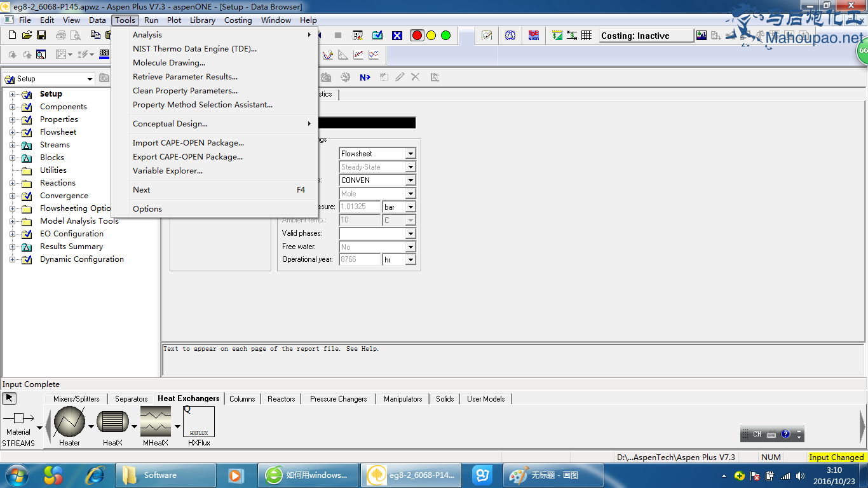Choose Variable Explorer menu item
This screenshot has height=488, width=868.
[215, 171]
